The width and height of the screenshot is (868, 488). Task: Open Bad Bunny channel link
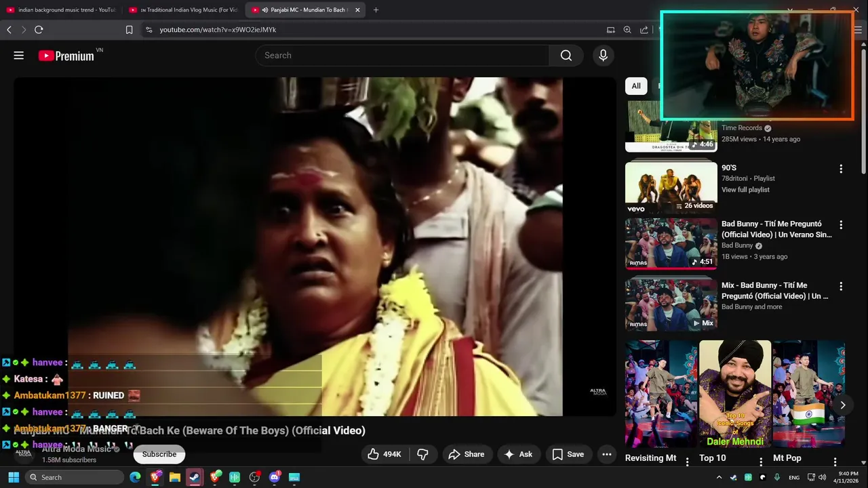tap(737, 245)
